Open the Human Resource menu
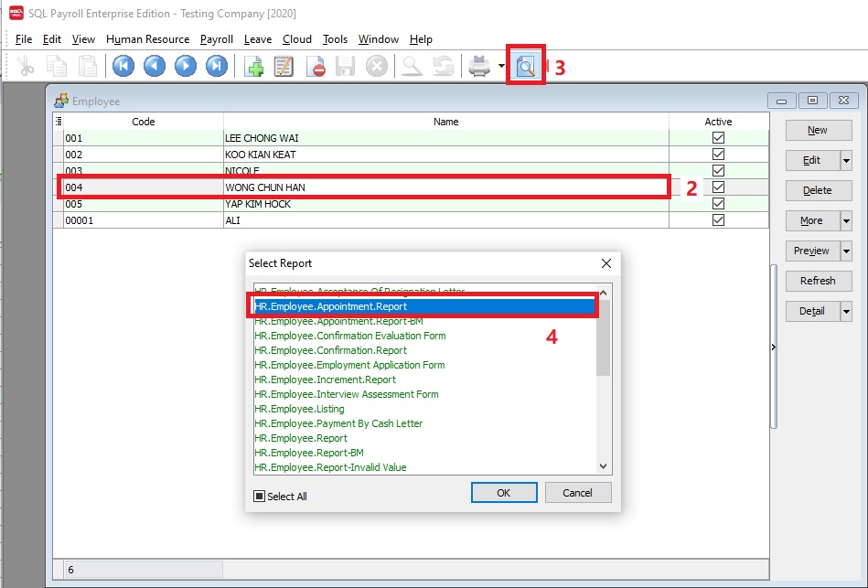The height and width of the screenshot is (588, 868). pos(147,39)
